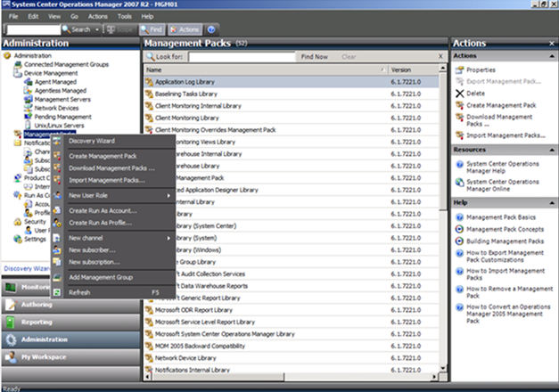Select Client Monitoring Internal Library row
The height and width of the screenshot is (392, 559).
coord(292,106)
